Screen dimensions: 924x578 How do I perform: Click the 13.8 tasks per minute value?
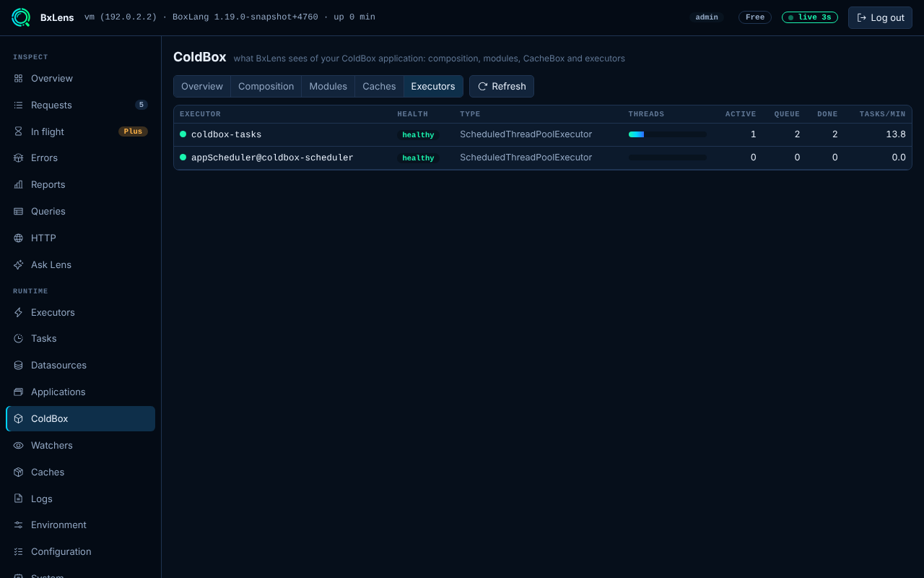point(896,134)
